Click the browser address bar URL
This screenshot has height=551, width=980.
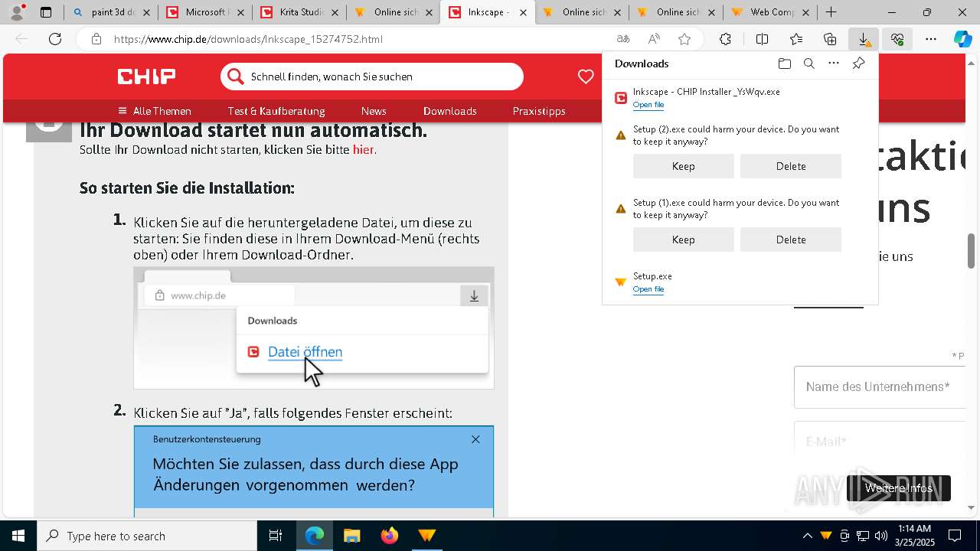coord(248,39)
